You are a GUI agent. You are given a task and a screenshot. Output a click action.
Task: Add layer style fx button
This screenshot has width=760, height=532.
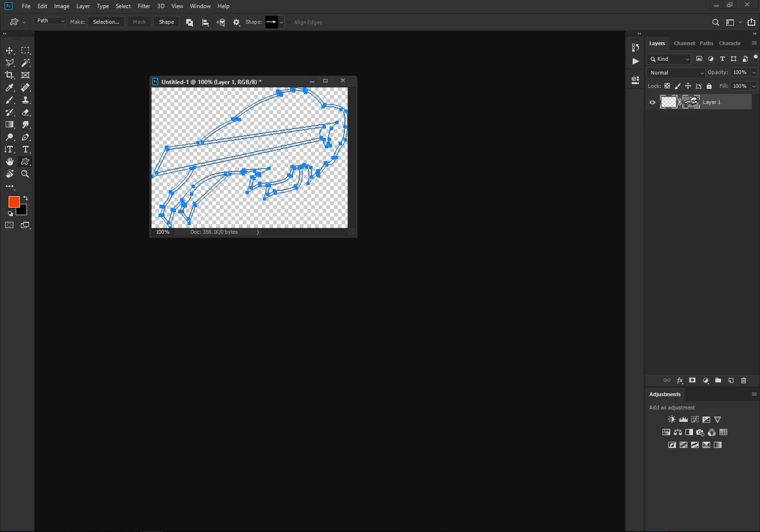(680, 380)
